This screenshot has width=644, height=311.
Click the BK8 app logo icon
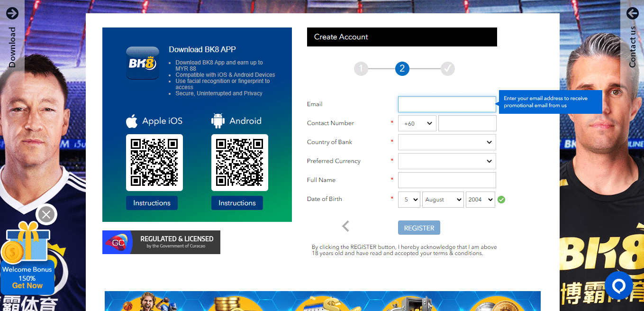pyautogui.click(x=143, y=63)
